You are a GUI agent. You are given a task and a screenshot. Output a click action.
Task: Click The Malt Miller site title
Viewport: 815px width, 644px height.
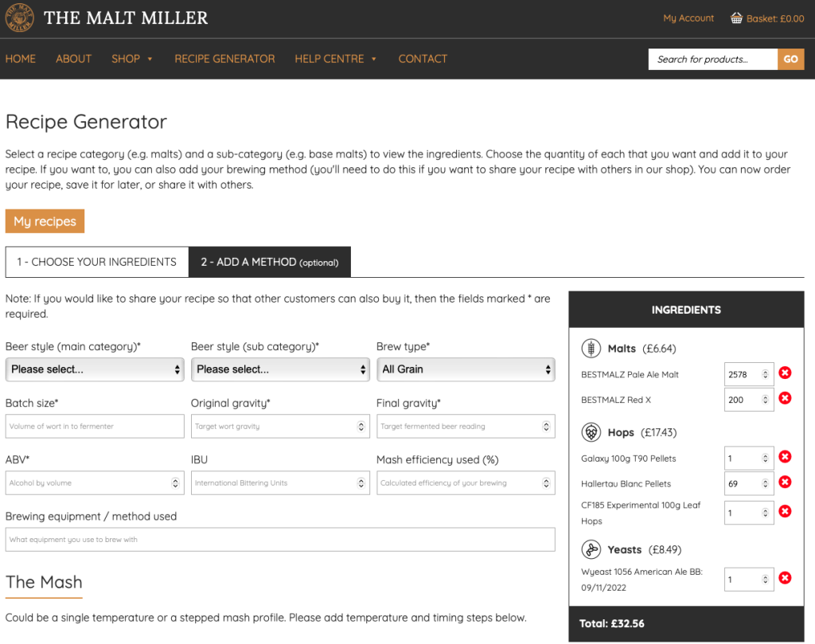point(126,18)
